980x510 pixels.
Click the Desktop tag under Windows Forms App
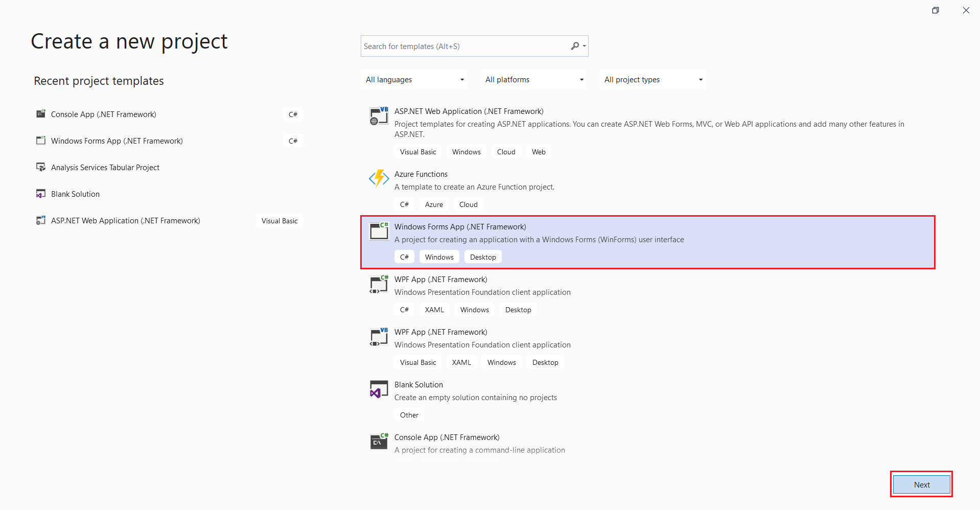tap(483, 257)
